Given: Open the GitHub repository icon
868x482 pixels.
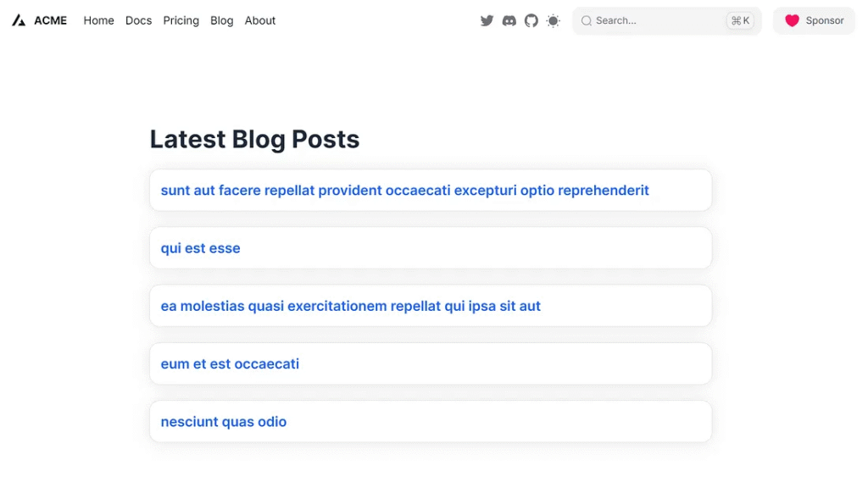Looking at the screenshot, I should [531, 20].
